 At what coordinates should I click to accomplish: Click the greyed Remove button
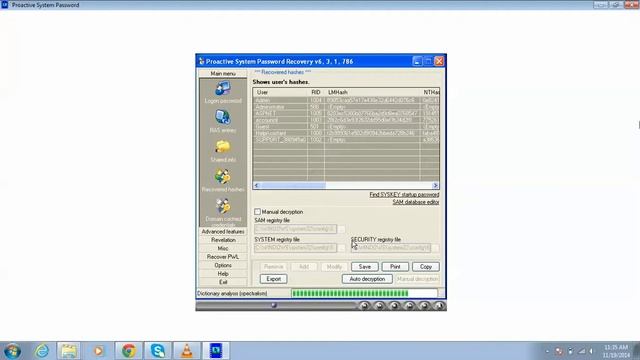273,267
